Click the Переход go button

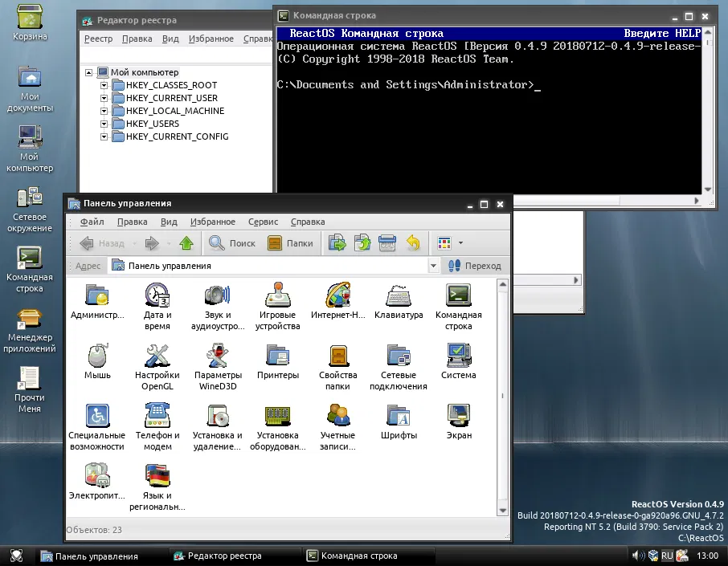(x=475, y=266)
